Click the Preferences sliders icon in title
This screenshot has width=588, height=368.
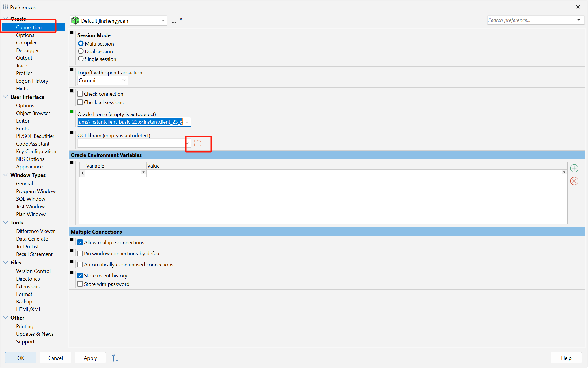pyautogui.click(x=5, y=7)
